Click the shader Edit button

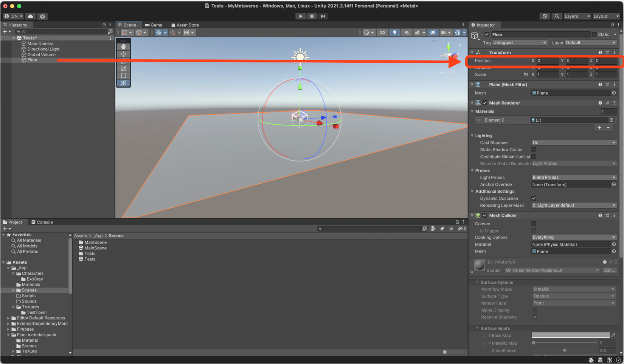[x=609, y=270]
